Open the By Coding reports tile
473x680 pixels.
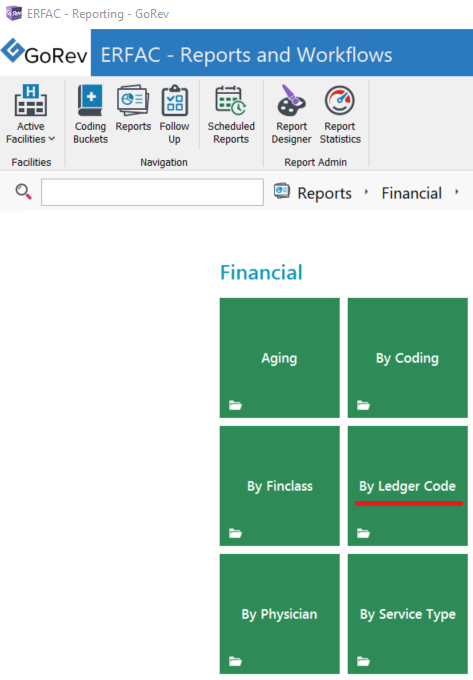[408, 358]
